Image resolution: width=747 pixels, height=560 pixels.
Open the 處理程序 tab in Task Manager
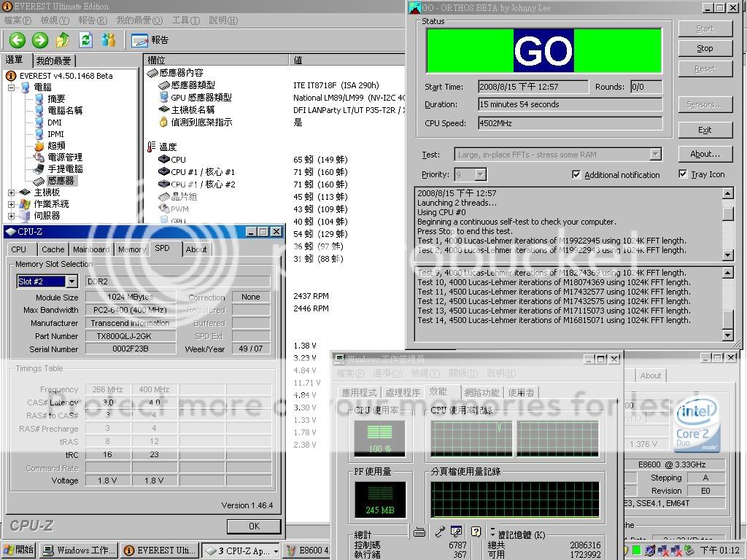point(402,393)
